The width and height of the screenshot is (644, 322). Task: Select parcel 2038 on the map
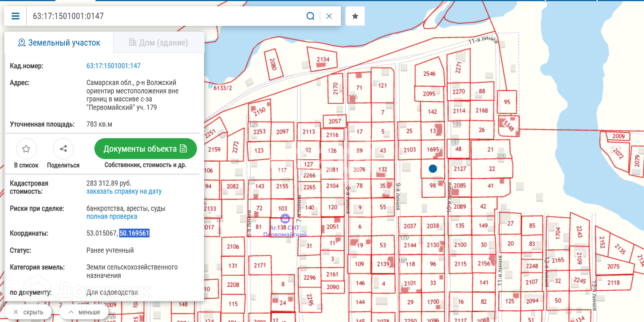(433, 226)
